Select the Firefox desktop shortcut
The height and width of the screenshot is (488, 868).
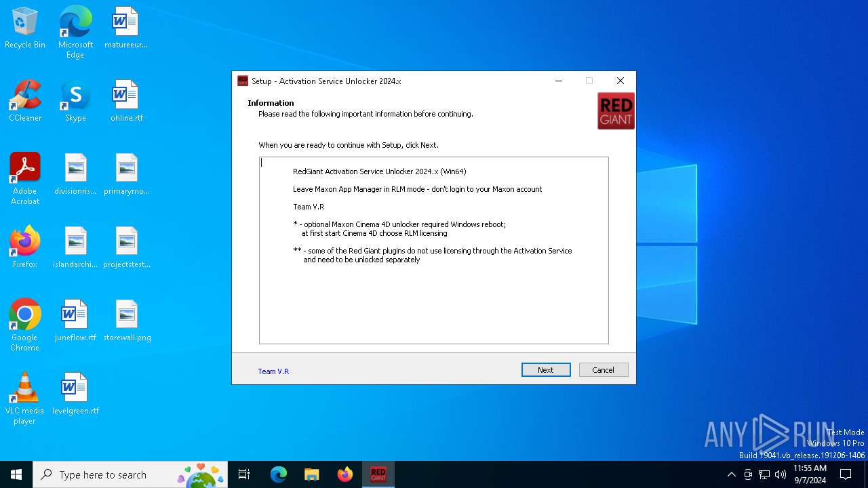tap(25, 248)
